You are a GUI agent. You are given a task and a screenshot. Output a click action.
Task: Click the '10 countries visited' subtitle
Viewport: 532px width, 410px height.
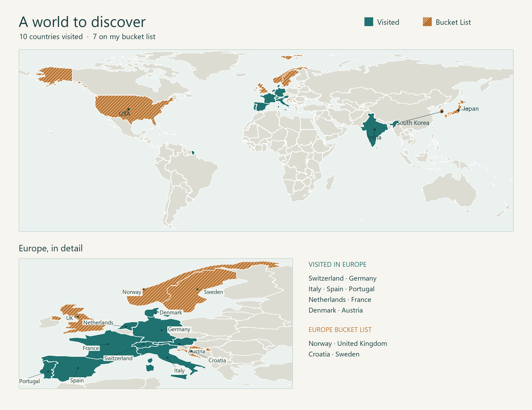coord(51,37)
